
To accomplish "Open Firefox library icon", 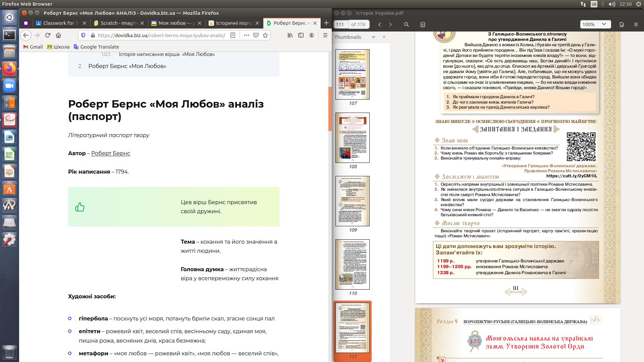I will [x=290, y=35].
